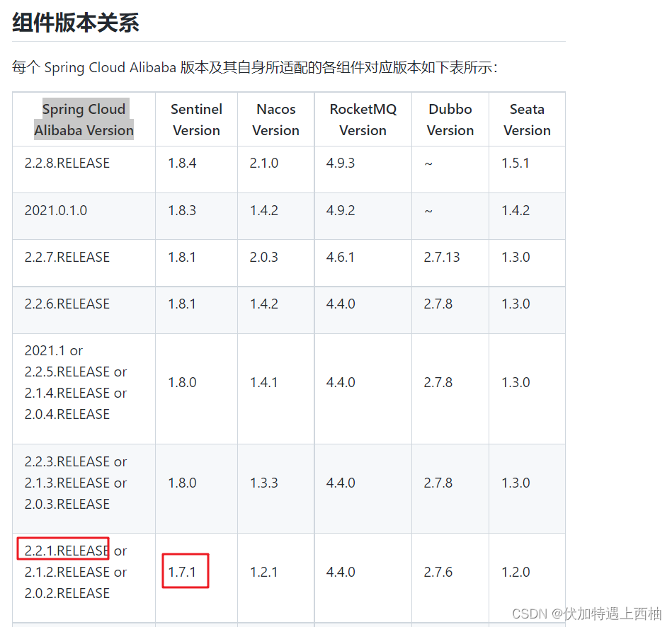672x627 pixels.
Task: Click RocketMQ 4.4.0 in the 2.2.1.RELEASE row
Action: 341,573
